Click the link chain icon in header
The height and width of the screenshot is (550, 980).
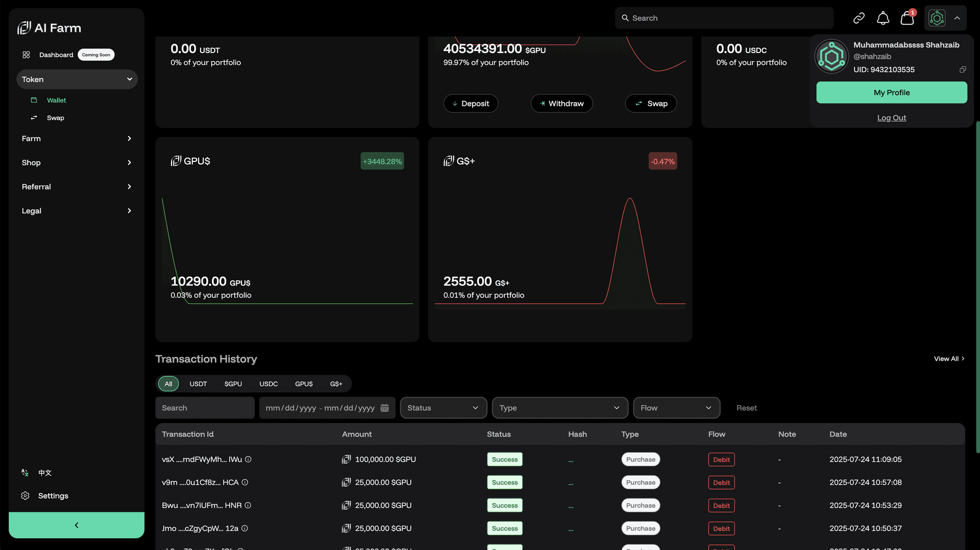click(x=859, y=18)
